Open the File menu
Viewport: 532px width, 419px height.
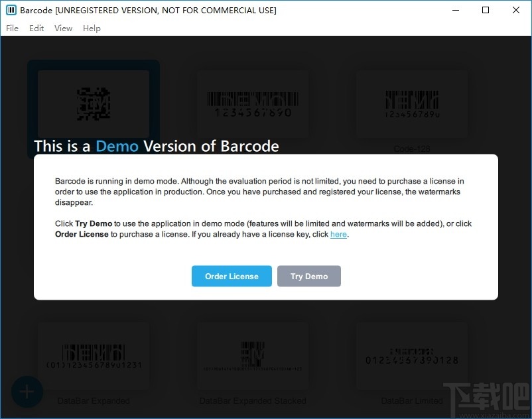(x=12, y=28)
